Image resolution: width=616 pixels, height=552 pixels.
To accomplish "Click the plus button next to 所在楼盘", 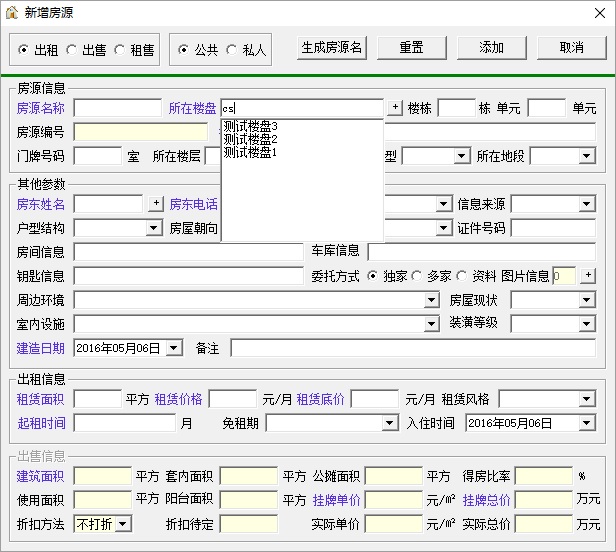I will [x=395, y=107].
